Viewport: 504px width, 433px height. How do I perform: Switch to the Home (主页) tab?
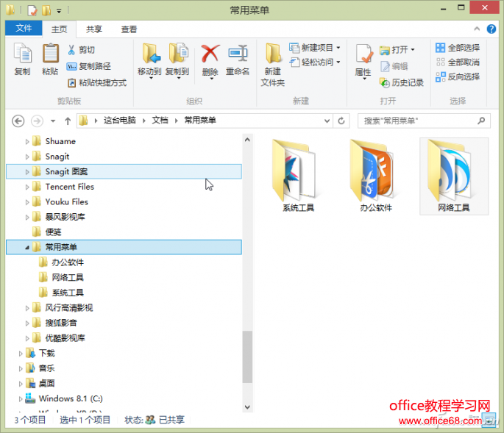coord(60,29)
